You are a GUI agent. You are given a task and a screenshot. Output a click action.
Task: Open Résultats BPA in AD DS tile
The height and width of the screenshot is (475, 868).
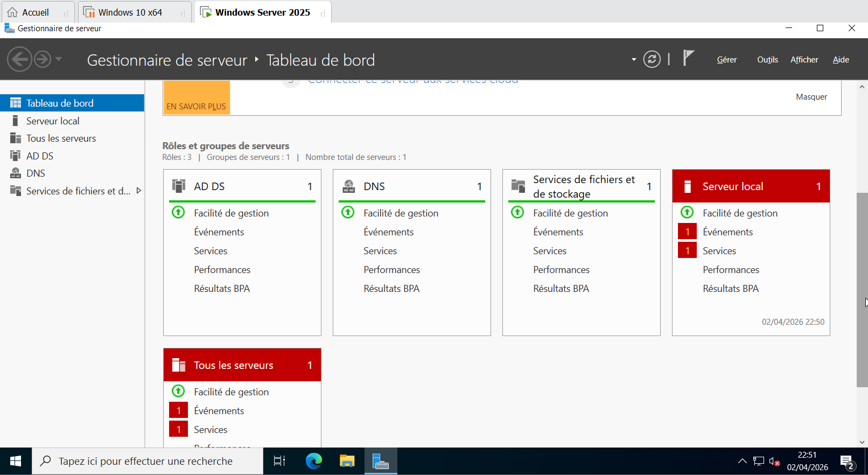[222, 289]
